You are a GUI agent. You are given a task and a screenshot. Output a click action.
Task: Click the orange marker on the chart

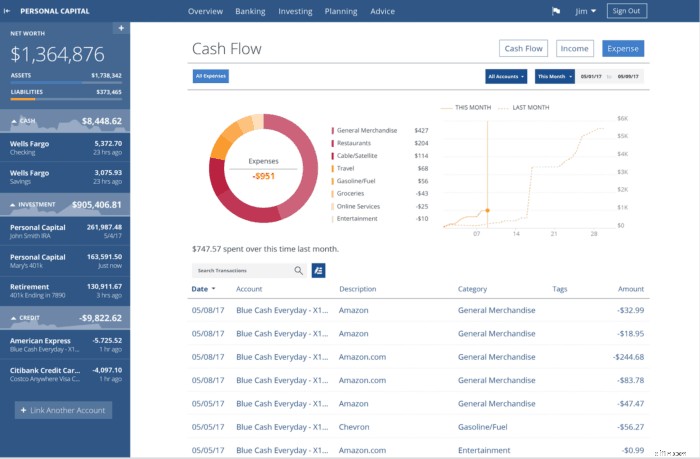[488, 210]
